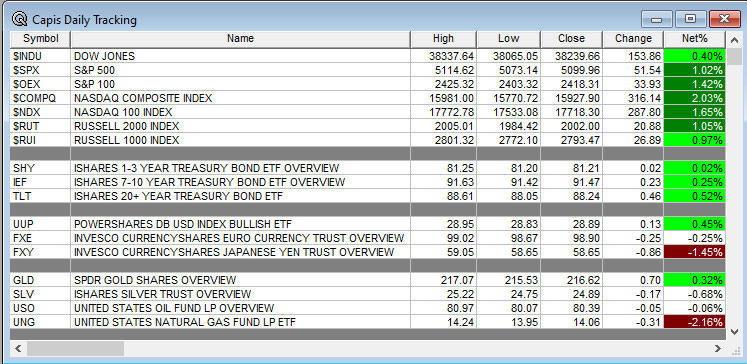Click the S&P 500 close value 5099.96

571,70
